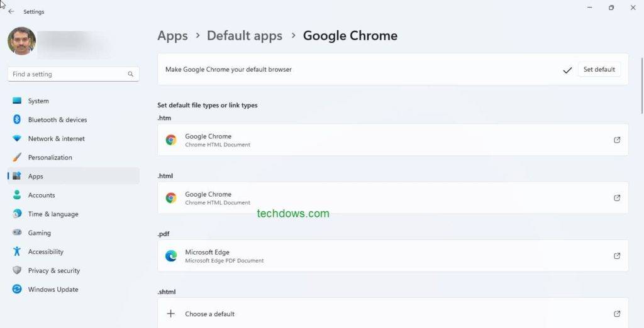This screenshot has width=644, height=328.
Task: Select the Apps sidebar item
Action: click(74, 176)
